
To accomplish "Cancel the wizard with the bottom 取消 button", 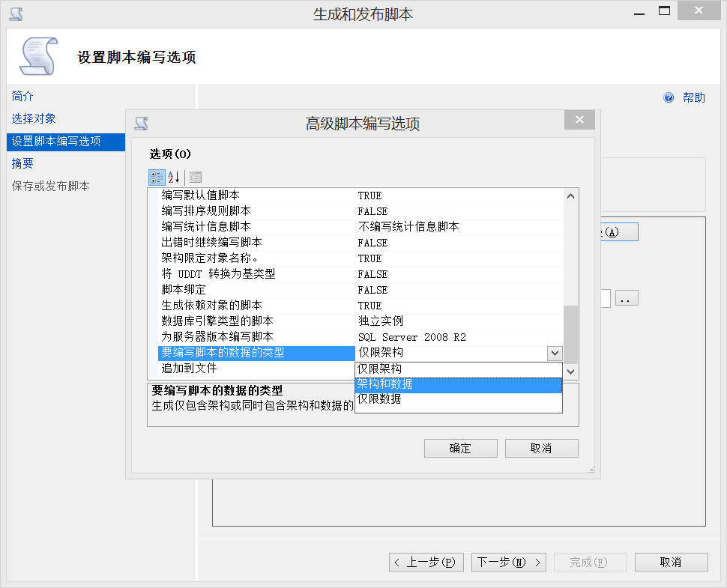I will (x=671, y=562).
